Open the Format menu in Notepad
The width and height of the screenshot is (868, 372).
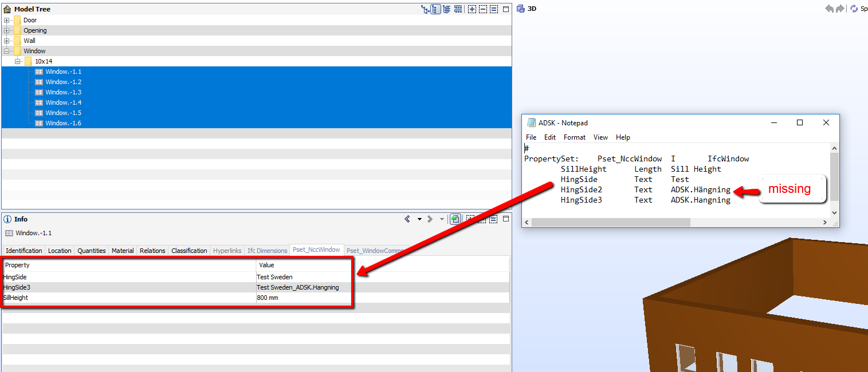pos(574,137)
